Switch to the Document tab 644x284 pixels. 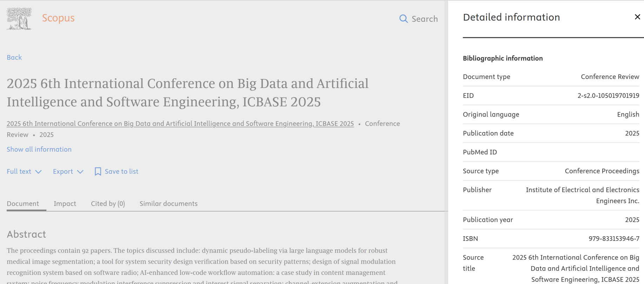23,204
